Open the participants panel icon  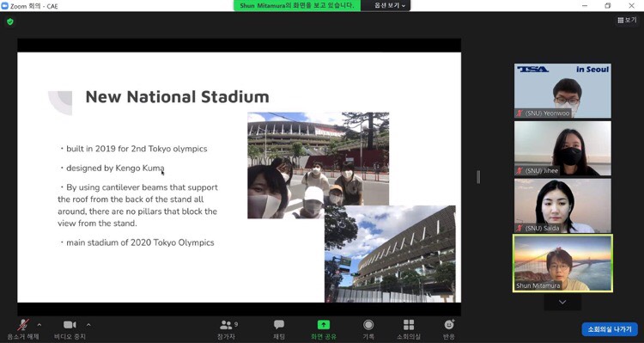tap(226, 325)
